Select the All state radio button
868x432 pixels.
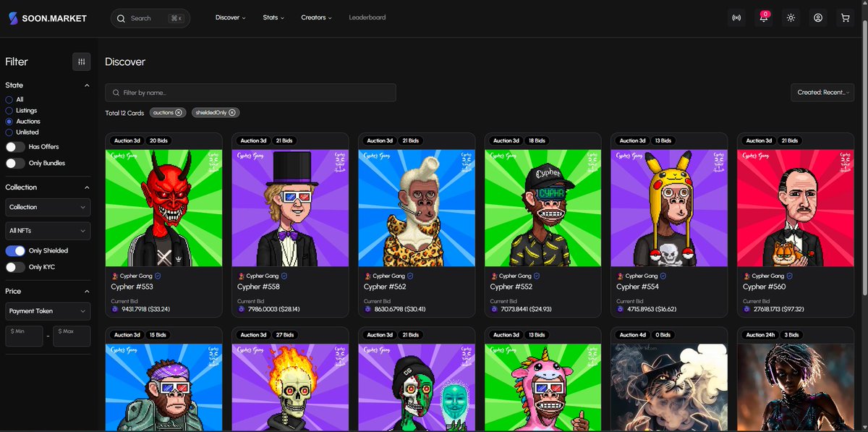pyautogui.click(x=9, y=100)
